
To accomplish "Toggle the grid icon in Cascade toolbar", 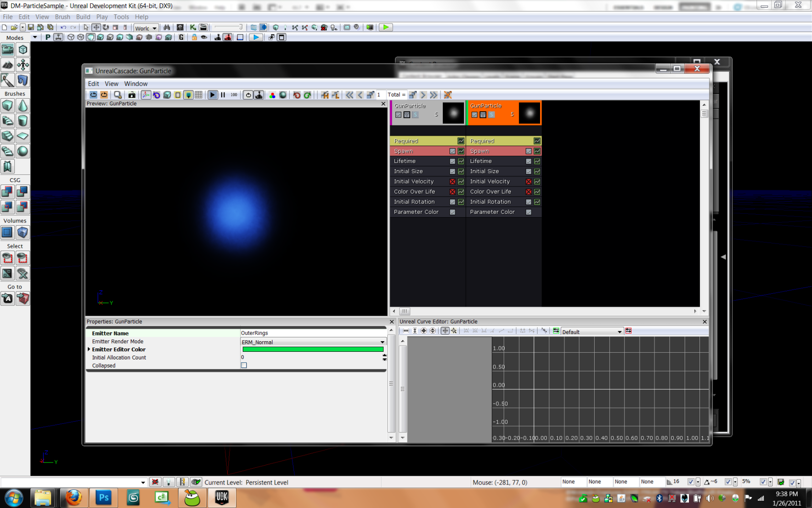I will (x=199, y=95).
